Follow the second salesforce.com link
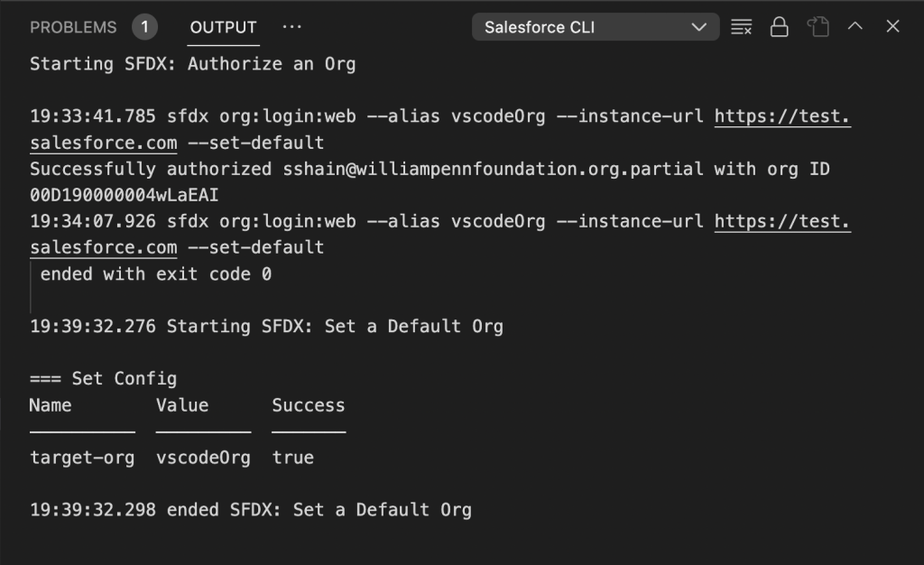 pos(104,248)
